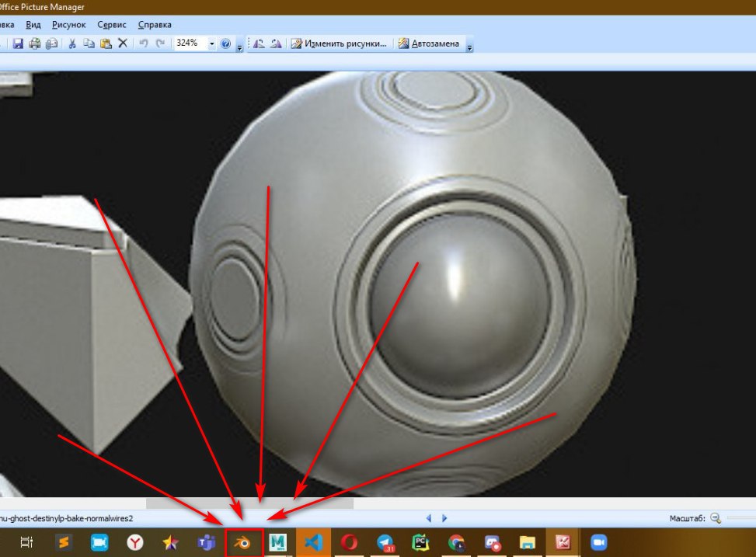Open the zoom percentage dropdown arrow
Viewport: 756px width, 557px height.
(x=211, y=44)
